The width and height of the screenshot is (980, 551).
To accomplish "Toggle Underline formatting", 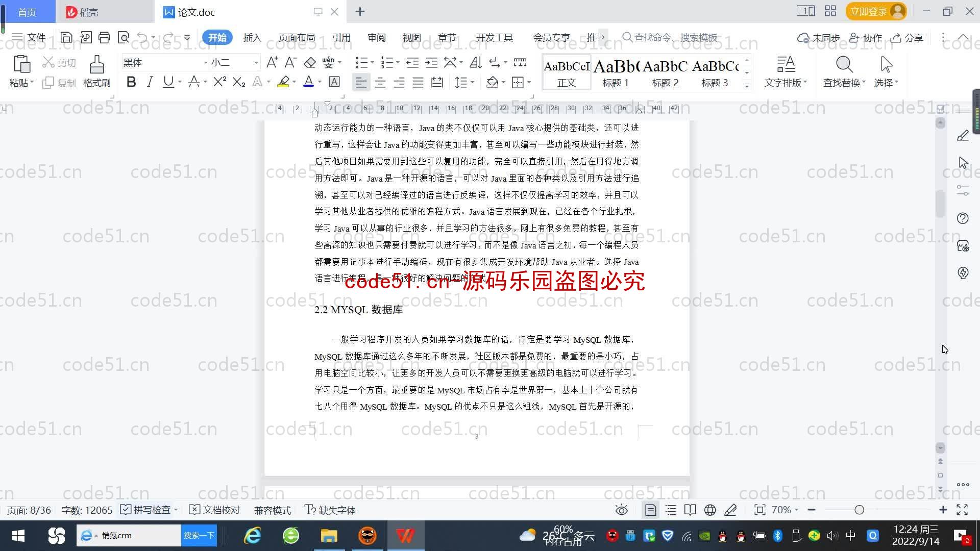I will coord(168,82).
